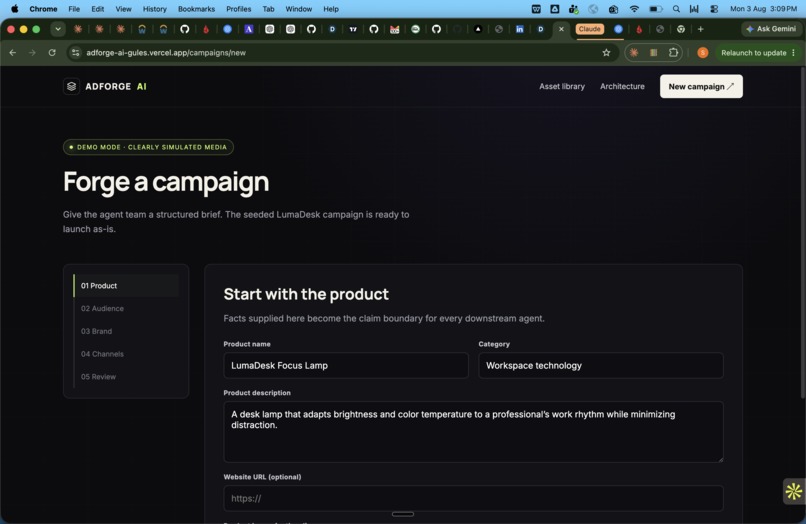Image resolution: width=806 pixels, height=524 pixels.
Task: Open macOS Control Center icon
Action: (x=714, y=9)
